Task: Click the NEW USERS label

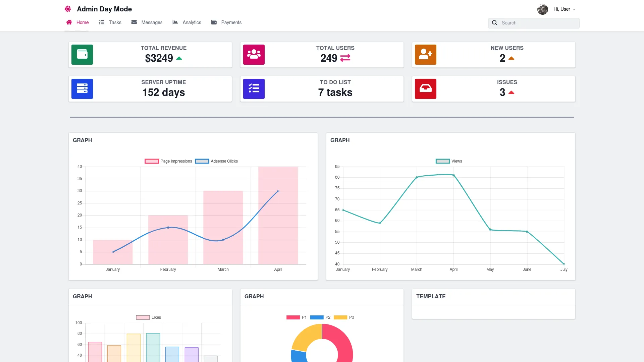Action: [507, 48]
